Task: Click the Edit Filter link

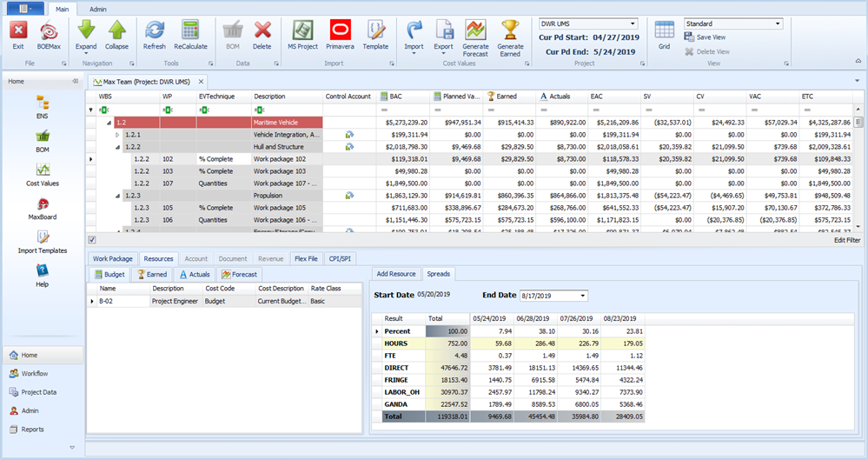Action: pos(847,240)
